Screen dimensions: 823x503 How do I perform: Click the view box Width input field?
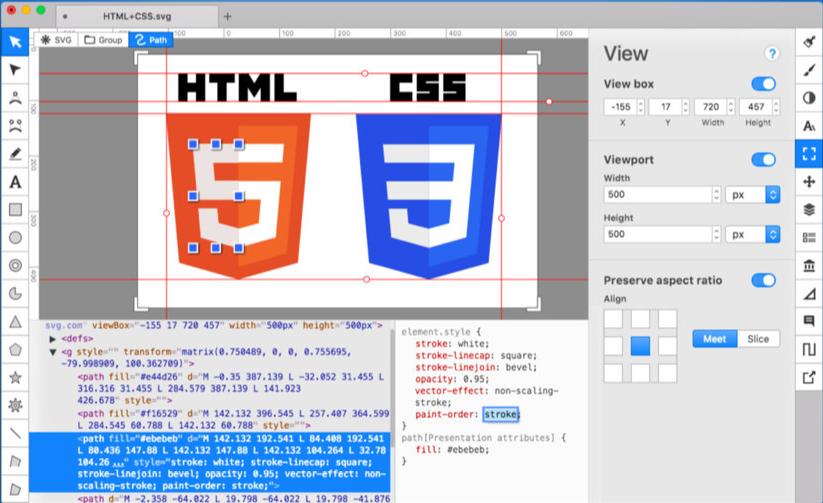pyautogui.click(x=711, y=106)
